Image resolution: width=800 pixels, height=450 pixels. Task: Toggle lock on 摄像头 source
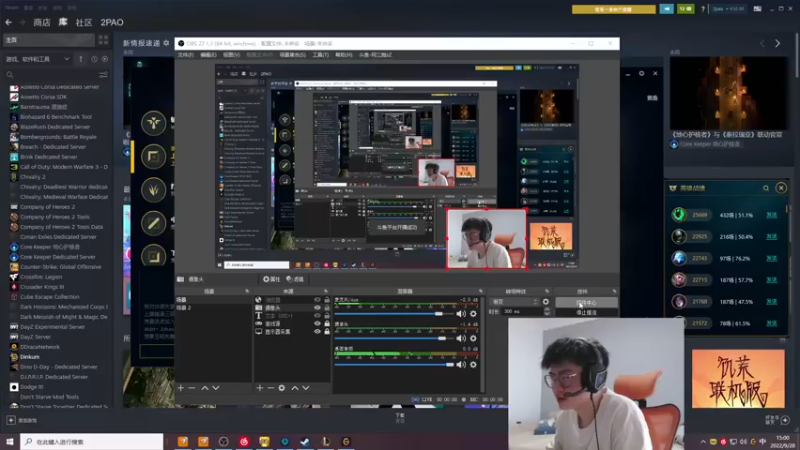pyautogui.click(x=327, y=308)
